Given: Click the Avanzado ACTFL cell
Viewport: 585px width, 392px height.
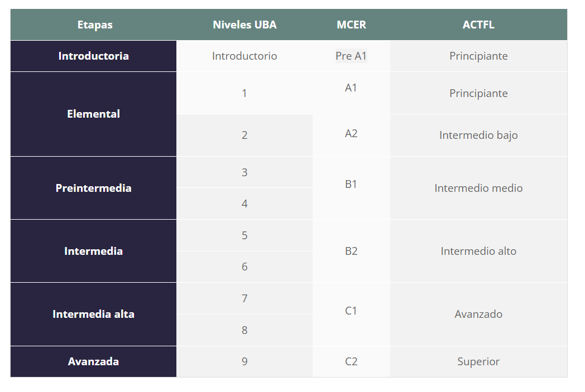Looking at the screenshot, I should [479, 314].
